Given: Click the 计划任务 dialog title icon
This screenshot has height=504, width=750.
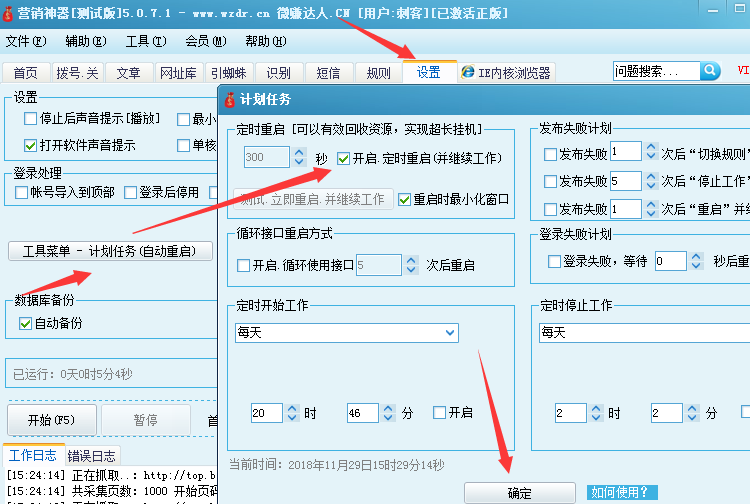Looking at the screenshot, I should pos(229,99).
